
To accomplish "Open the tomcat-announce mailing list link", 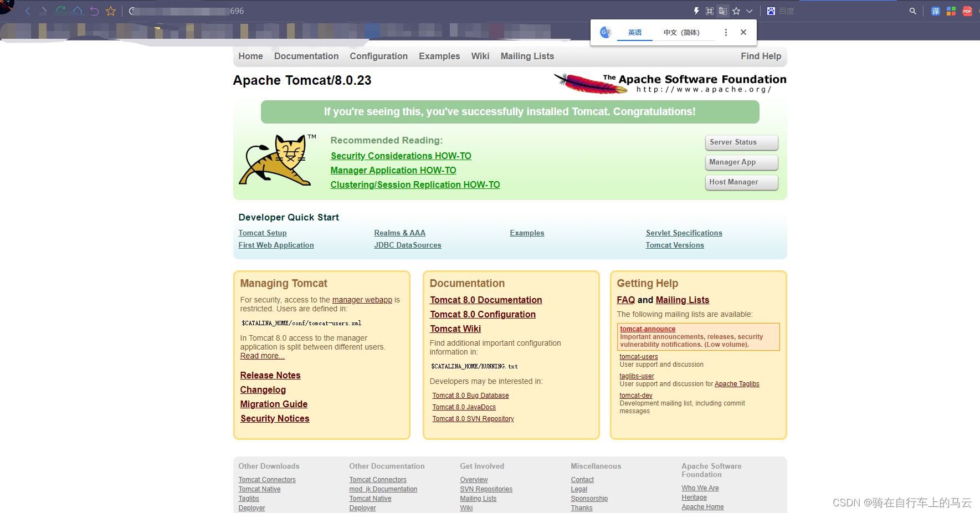I will coord(648,329).
